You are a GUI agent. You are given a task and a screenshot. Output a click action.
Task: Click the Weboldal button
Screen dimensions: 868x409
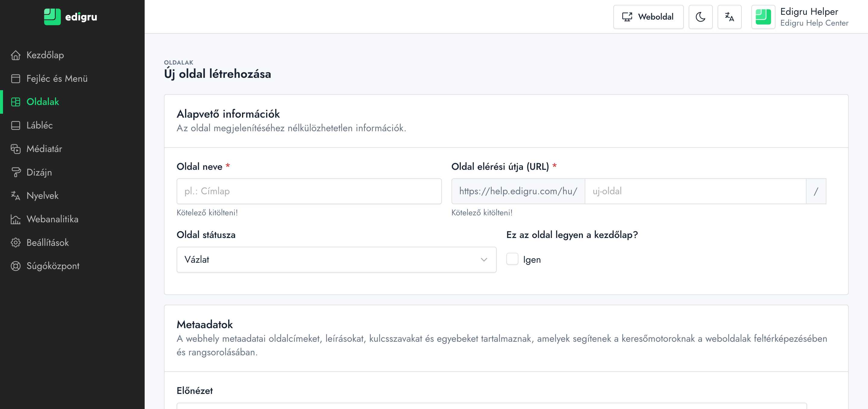[x=648, y=17]
